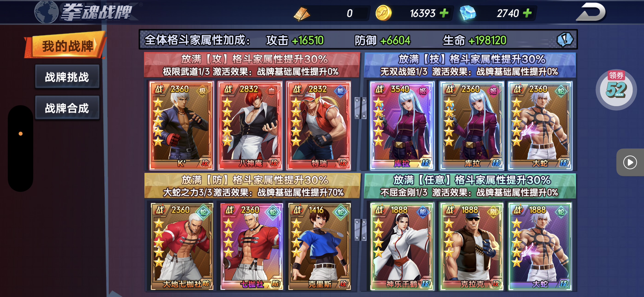Expand the side play-arrow panel
This screenshot has height=297, width=644.
(x=630, y=163)
